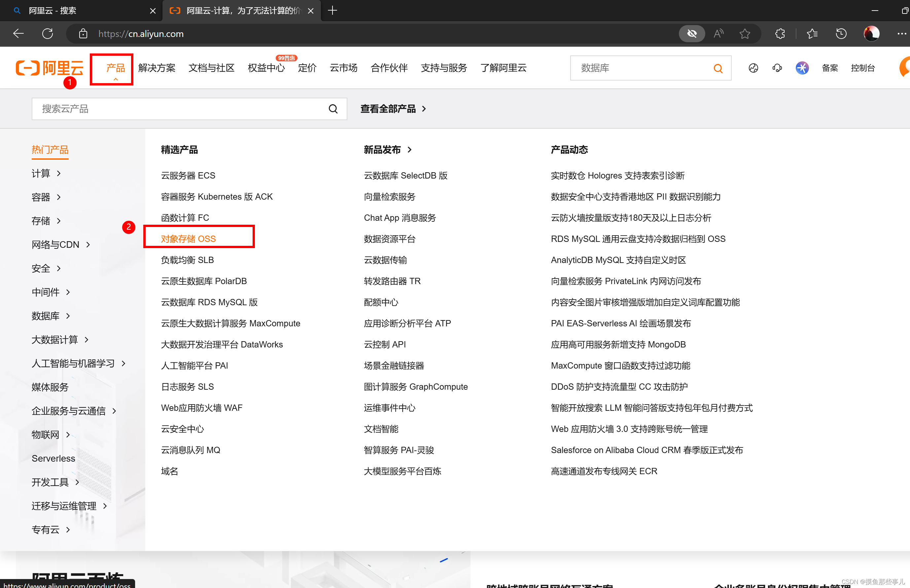Open the 云市场 menu item

pos(343,68)
